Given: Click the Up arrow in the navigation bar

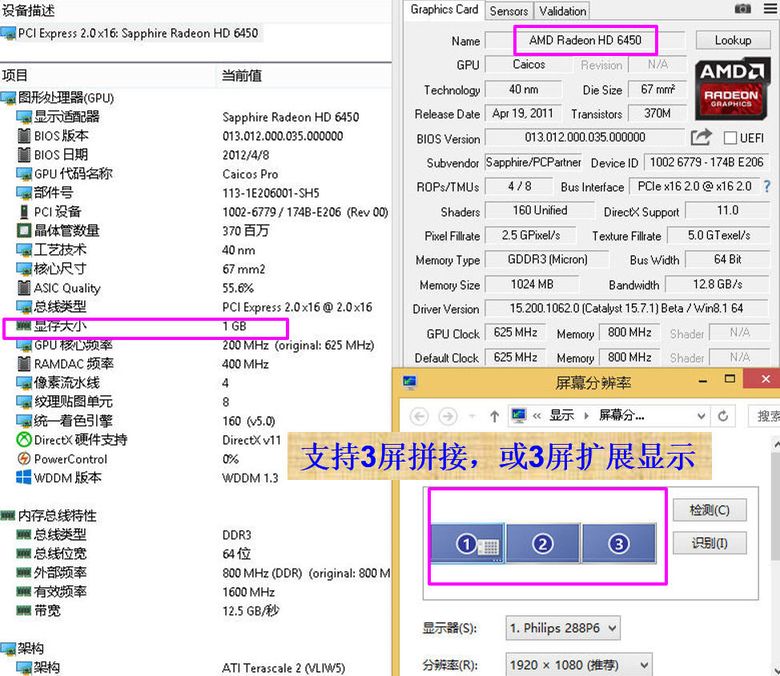Looking at the screenshot, I should click(x=494, y=416).
